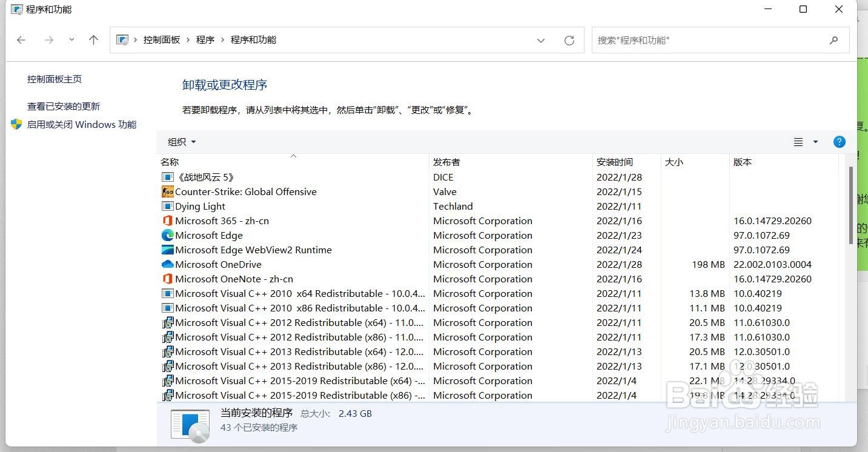Viewport: 868px width, 452px height.
Task: Click publisher Techland cell
Action: [453, 207]
